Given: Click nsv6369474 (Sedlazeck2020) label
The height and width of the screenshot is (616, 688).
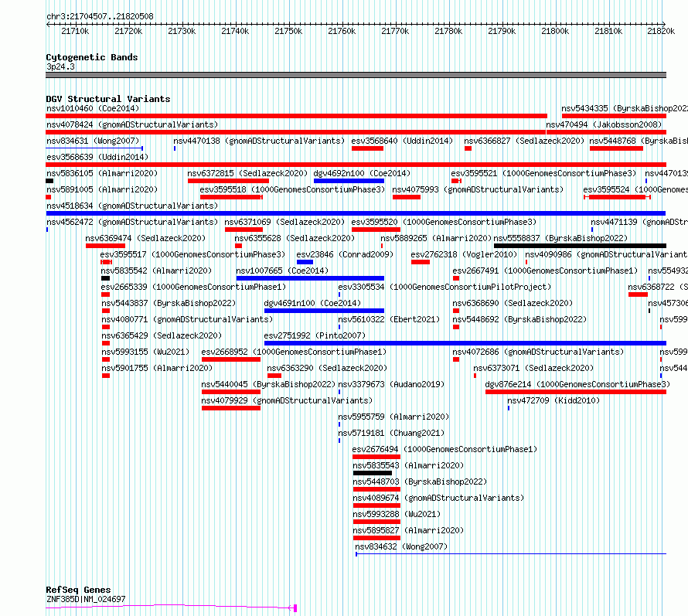Looking at the screenshot, I should point(145,238).
